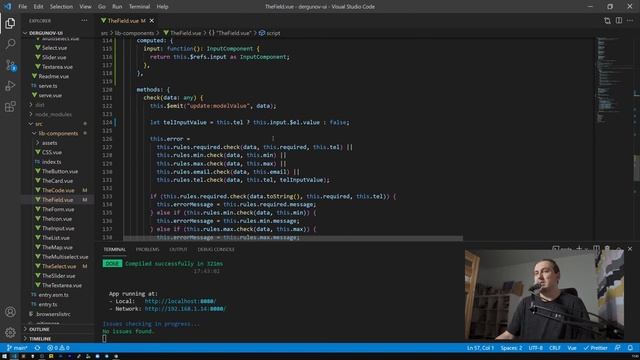The width and height of the screenshot is (640, 360).
Task: Close the terminal panel
Action: pyautogui.click(x=630, y=249)
